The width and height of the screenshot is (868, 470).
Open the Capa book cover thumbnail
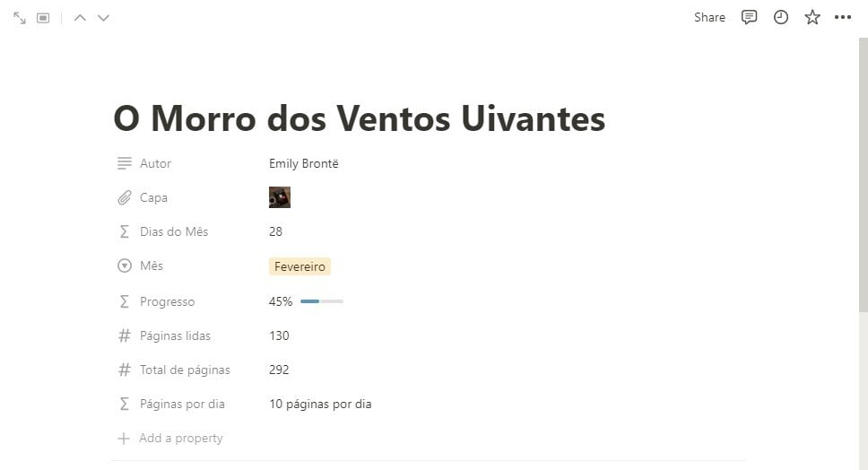click(280, 197)
